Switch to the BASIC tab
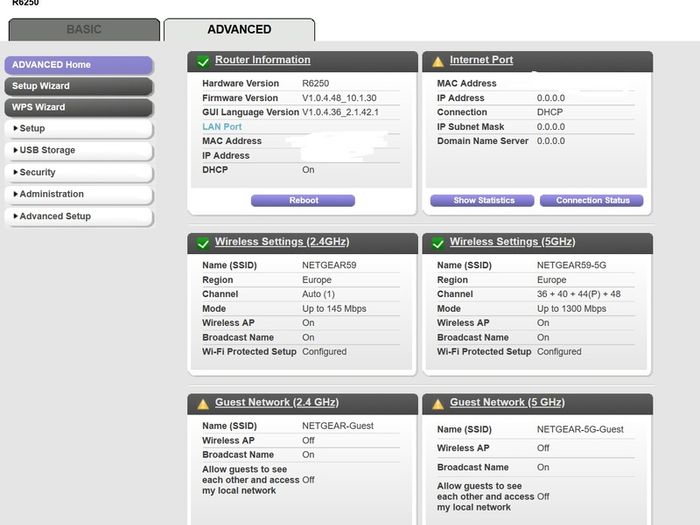Image resolution: width=700 pixels, height=525 pixels. click(x=84, y=29)
